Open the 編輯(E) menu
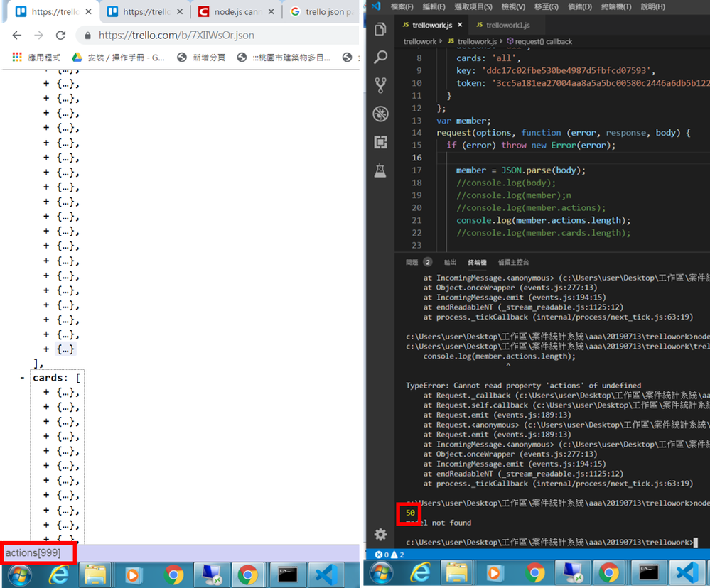 tap(434, 6)
